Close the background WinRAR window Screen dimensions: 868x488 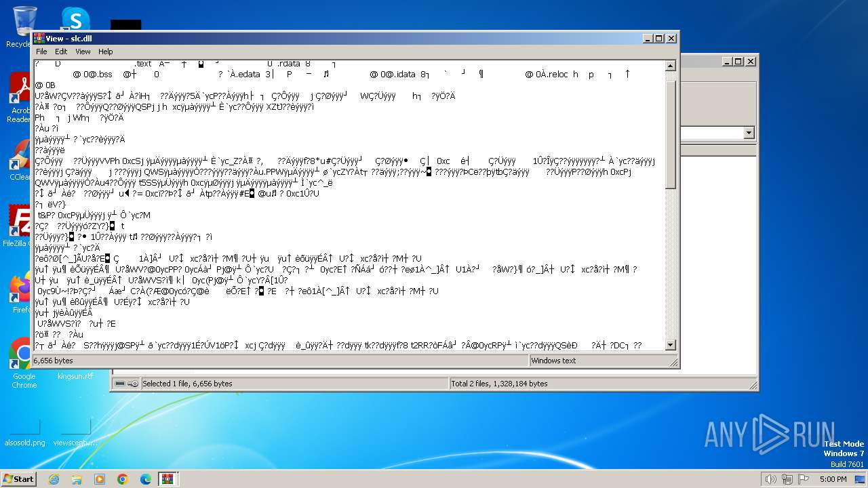[x=750, y=62]
